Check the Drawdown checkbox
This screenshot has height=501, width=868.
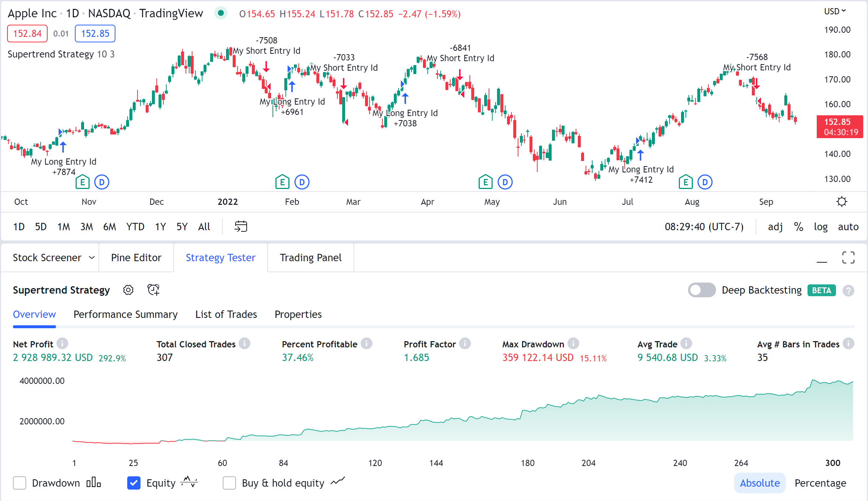20,483
